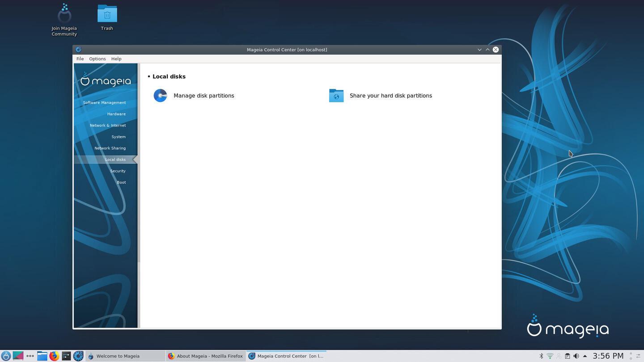Viewport: 644px width, 362px height.
Task: Switch to About Mageia Firefox window
Action: click(206, 356)
